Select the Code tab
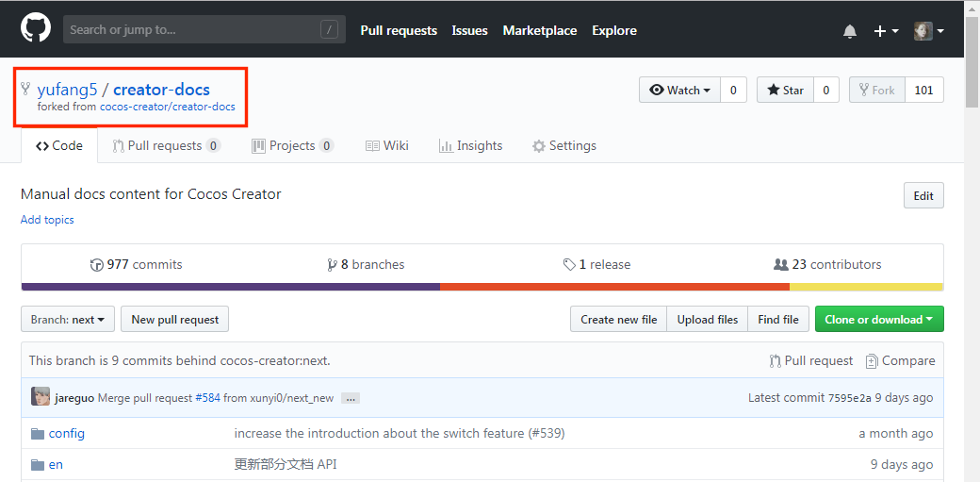 [x=59, y=146]
